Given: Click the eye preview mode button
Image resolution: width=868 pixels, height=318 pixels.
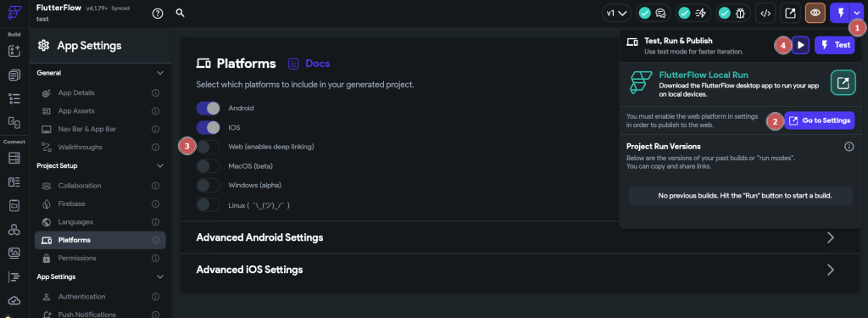Looking at the screenshot, I should [x=815, y=14].
